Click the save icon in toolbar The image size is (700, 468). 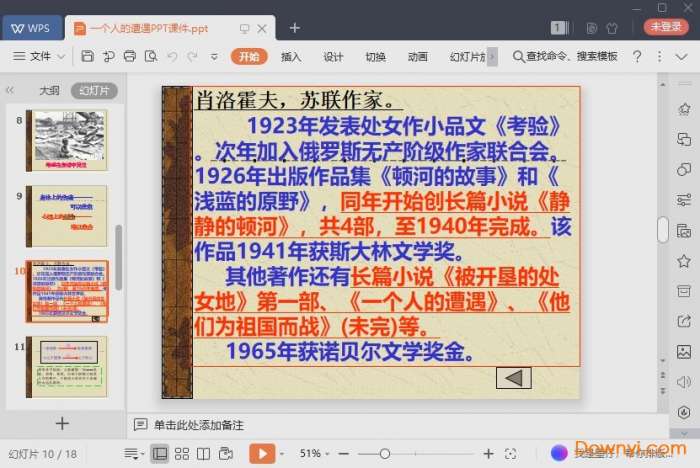[x=88, y=56]
